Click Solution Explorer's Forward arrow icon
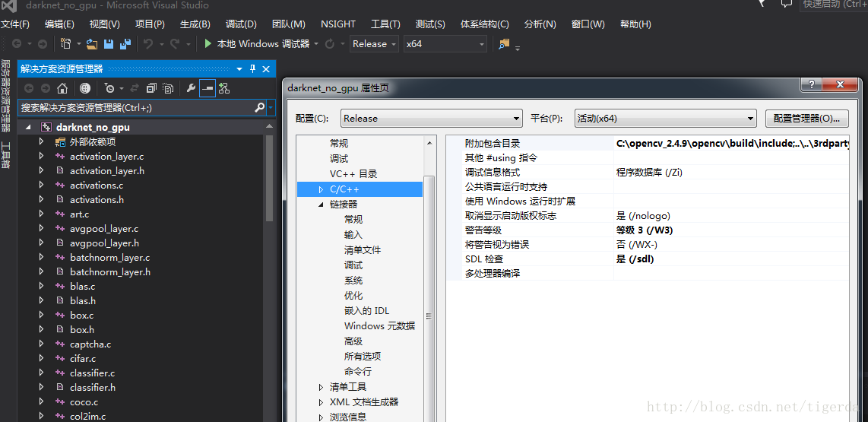 46,88
